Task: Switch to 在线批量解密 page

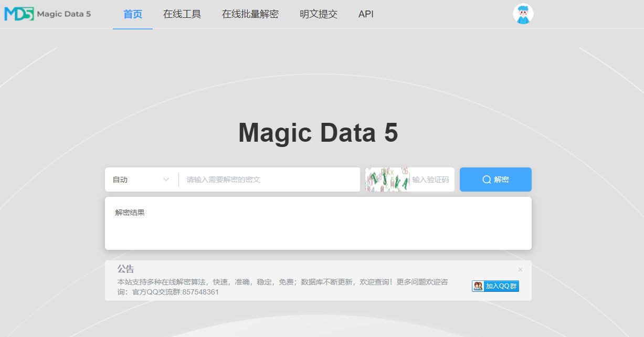Action: coord(250,14)
